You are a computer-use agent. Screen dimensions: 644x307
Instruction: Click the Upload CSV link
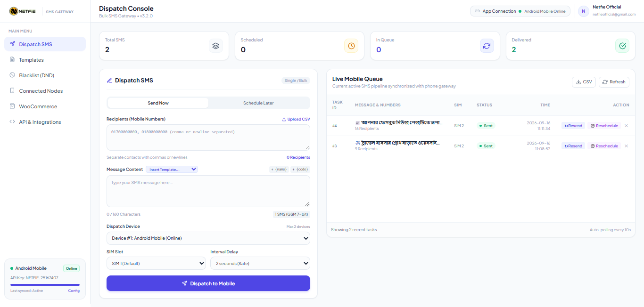click(296, 119)
